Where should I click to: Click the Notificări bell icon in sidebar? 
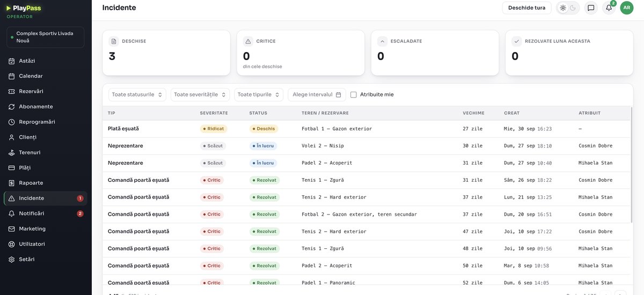(12, 213)
